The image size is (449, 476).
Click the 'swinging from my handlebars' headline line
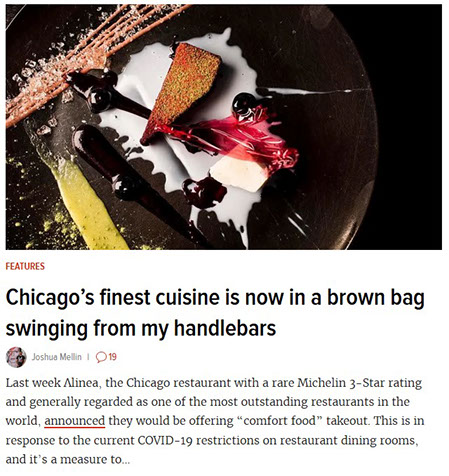[141, 328]
